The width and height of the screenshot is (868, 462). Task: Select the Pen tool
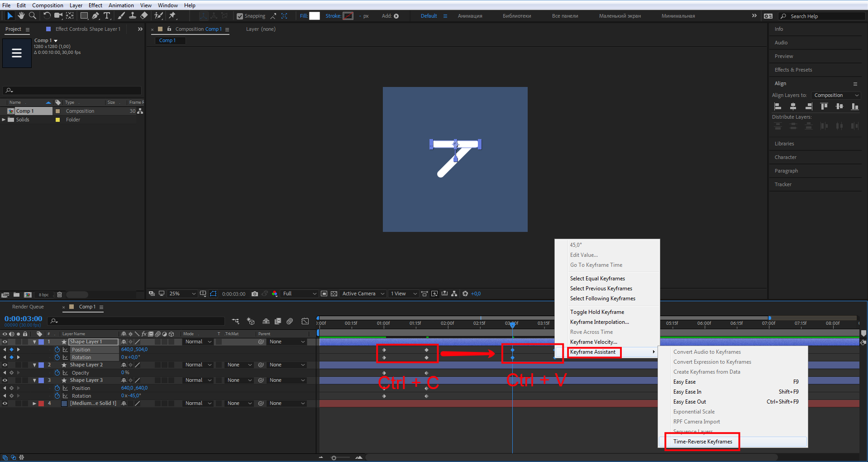click(x=95, y=16)
